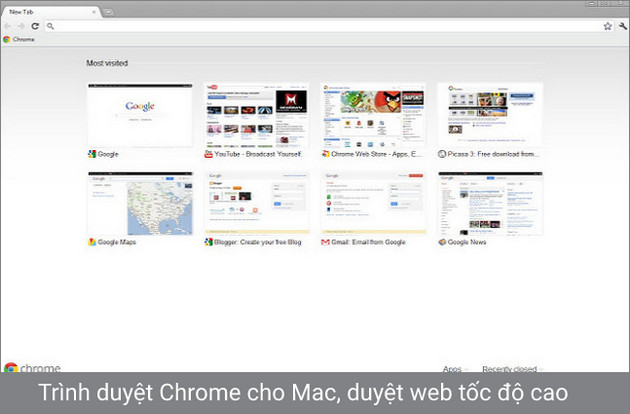This screenshot has height=414, width=630.
Task: Click the Google News favicon icon
Action: point(442,242)
